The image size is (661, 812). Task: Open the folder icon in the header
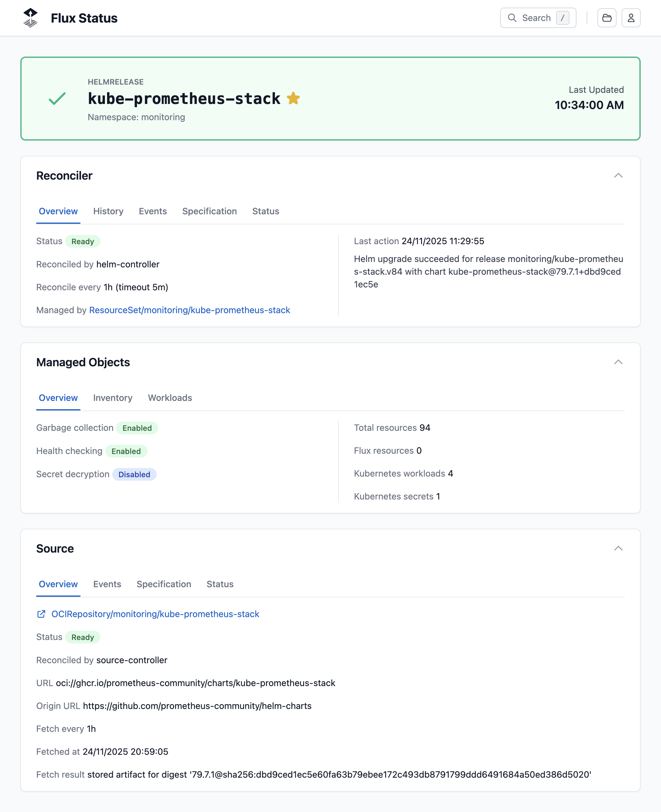click(607, 17)
